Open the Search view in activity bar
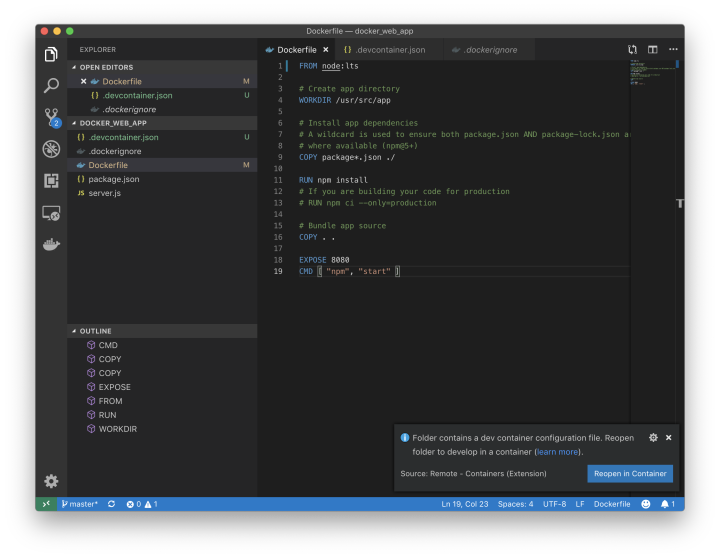 (x=51, y=86)
